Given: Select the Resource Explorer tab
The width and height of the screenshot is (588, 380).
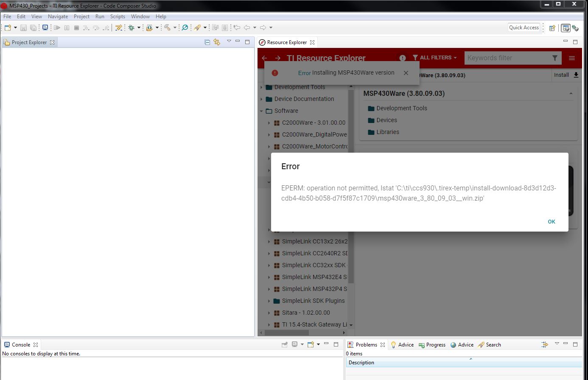Looking at the screenshot, I should point(287,42).
